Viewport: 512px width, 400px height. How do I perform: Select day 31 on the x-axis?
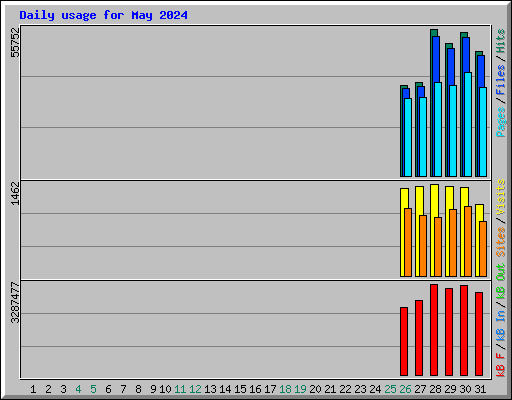(x=480, y=389)
